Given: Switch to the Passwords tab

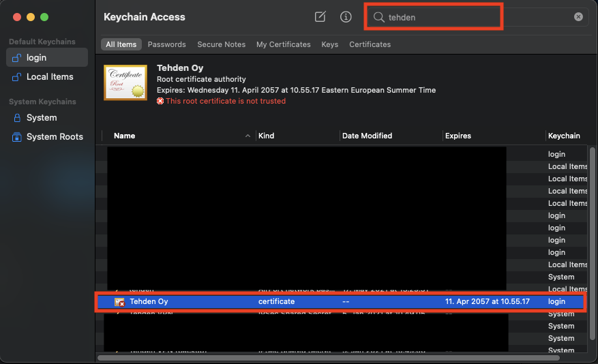Looking at the screenshot, I should [166, 44].
